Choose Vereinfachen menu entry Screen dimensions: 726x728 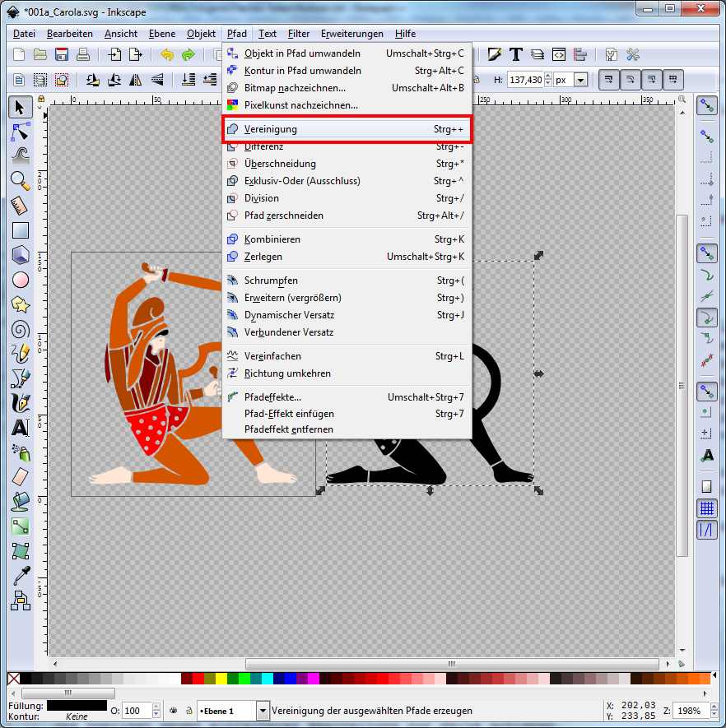[x=347, y=356]
